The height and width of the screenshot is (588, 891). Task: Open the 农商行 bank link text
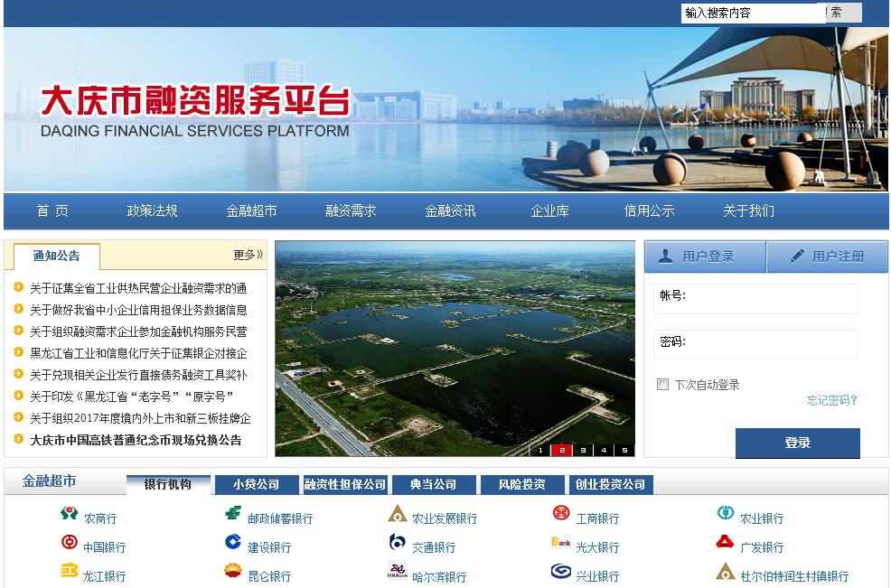pos(100,518)
